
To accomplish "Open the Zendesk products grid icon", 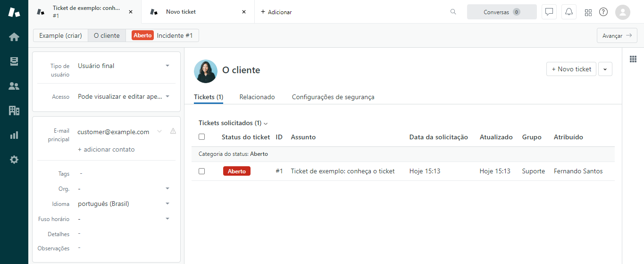I will (x=588, y=12).
